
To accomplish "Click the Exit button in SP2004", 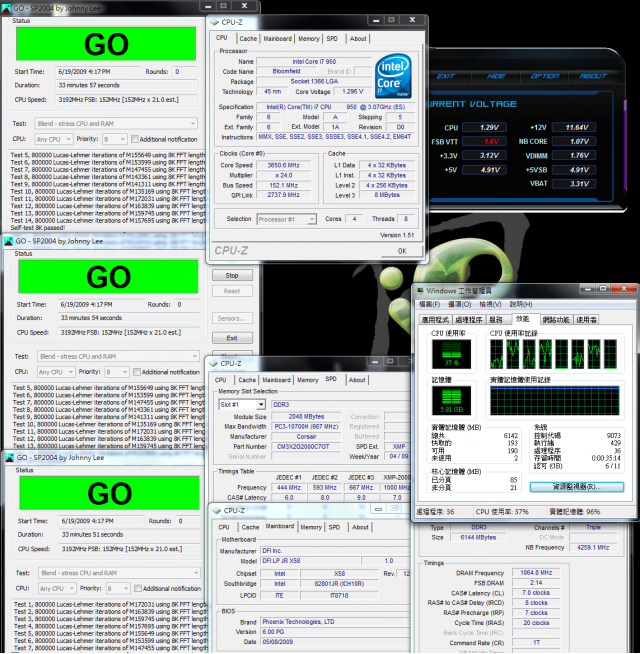I will (x=232, y=338).
